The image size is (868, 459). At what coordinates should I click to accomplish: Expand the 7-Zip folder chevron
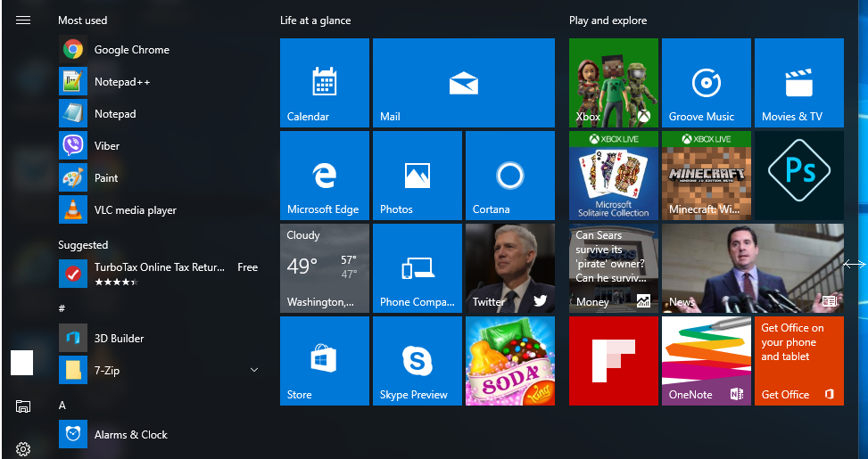tap(254, 370)
